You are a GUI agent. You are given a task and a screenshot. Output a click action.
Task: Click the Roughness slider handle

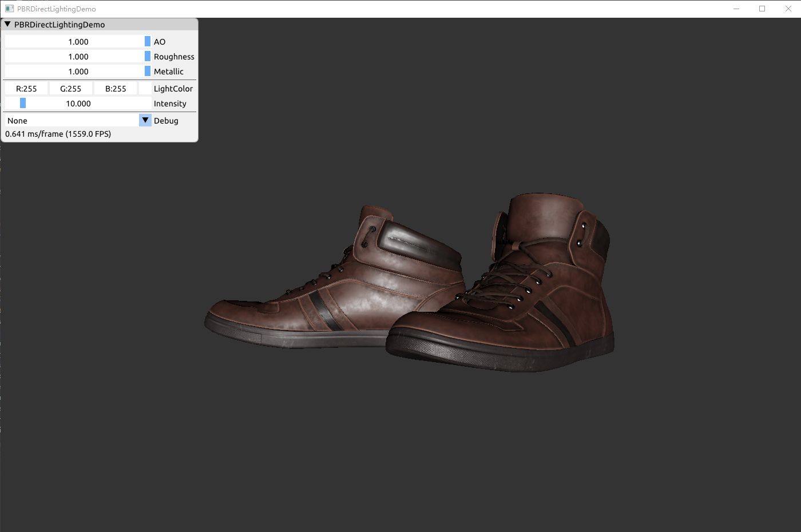pyautogui.click(x=148, y=56)
